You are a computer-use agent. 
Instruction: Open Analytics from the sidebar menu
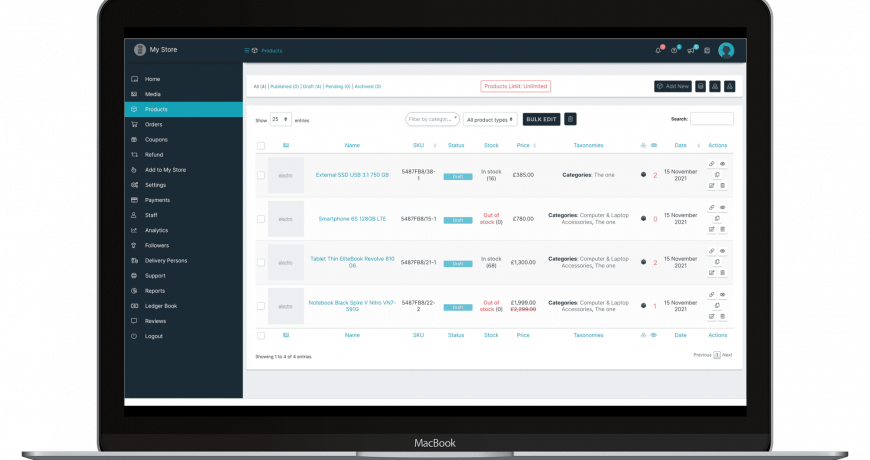pos(156,230)
